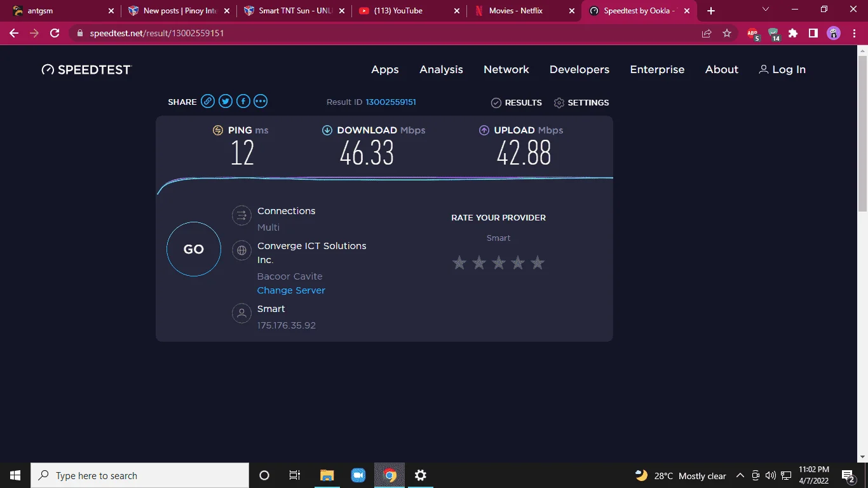The width and height of the screenshot is (868, 488).
Task: Copy the result link using the share link icon
Action: tap(208, 101)
